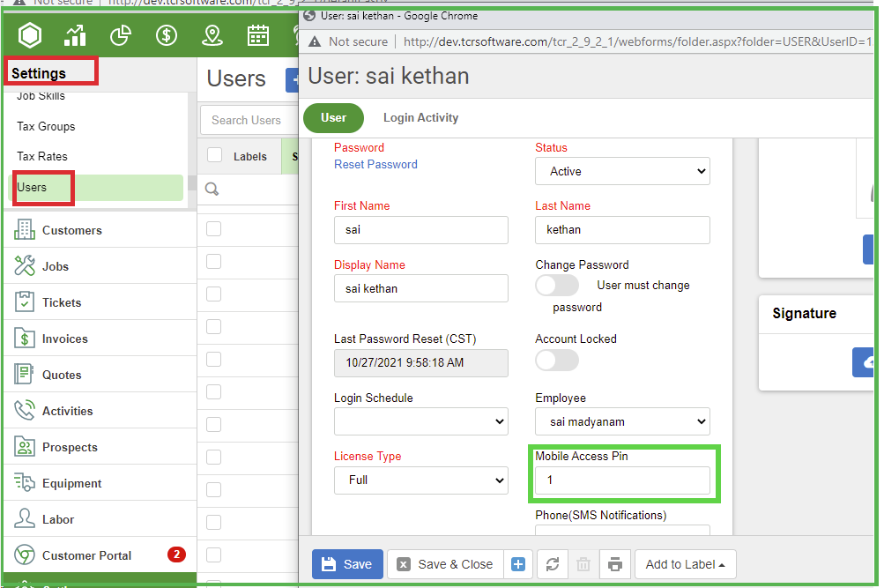Click the Customer Portal icon

[25, 555]
